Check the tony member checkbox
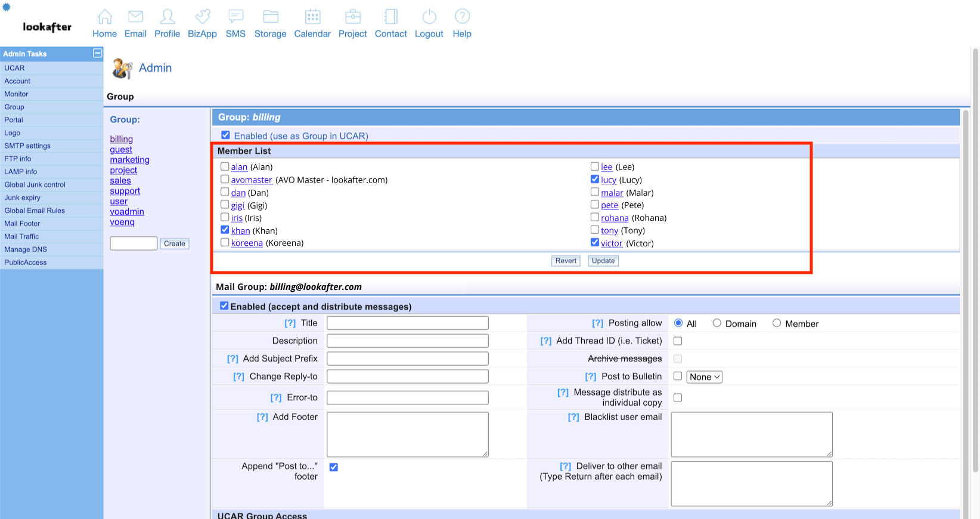The width and height of the screenshot is (980, 519). tap(595, 230)
